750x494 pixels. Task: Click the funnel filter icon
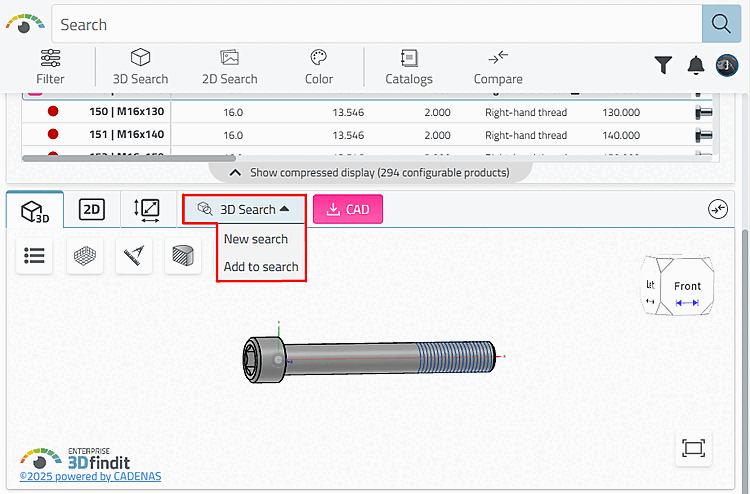pyautogui.click(x=663, y=65)
